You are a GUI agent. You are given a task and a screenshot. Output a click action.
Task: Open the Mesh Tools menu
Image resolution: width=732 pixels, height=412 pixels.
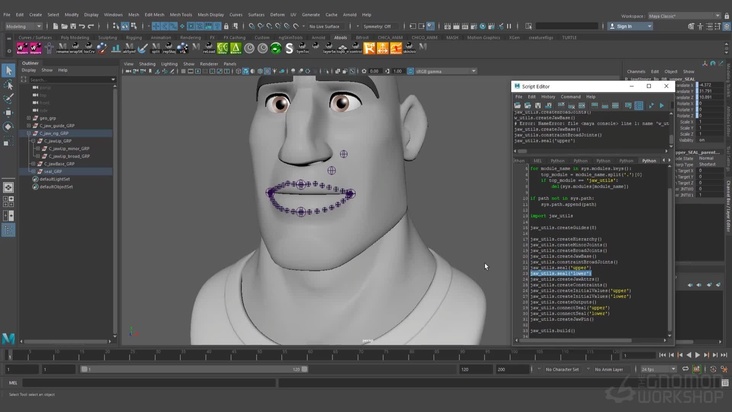(180, 15)
